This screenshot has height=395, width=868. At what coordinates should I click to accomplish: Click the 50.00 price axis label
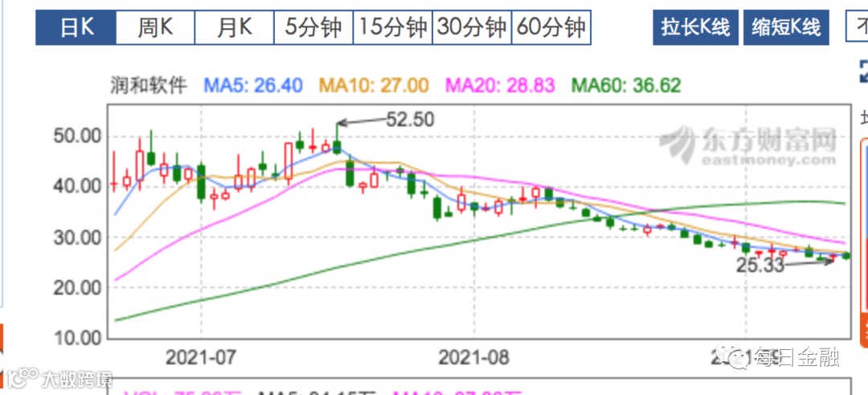[x=77, y=136]
